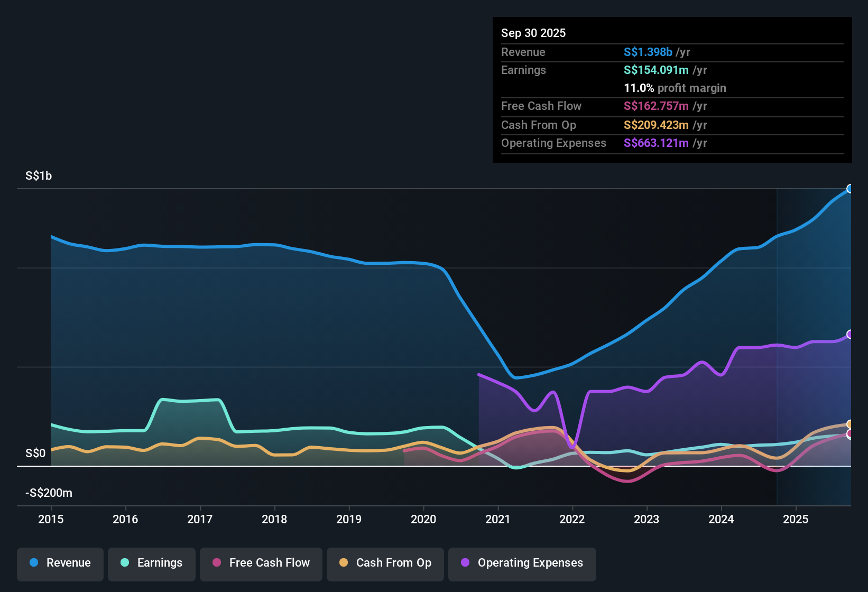The width and height of the screenshot is (868, 592).
Task: Click the Earnings S$154.091m value
Action: (657, 70)
